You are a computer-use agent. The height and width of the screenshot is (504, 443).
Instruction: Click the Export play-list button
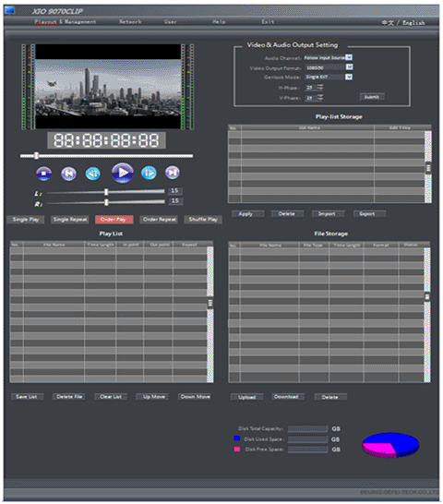click(x=369, y=214)
